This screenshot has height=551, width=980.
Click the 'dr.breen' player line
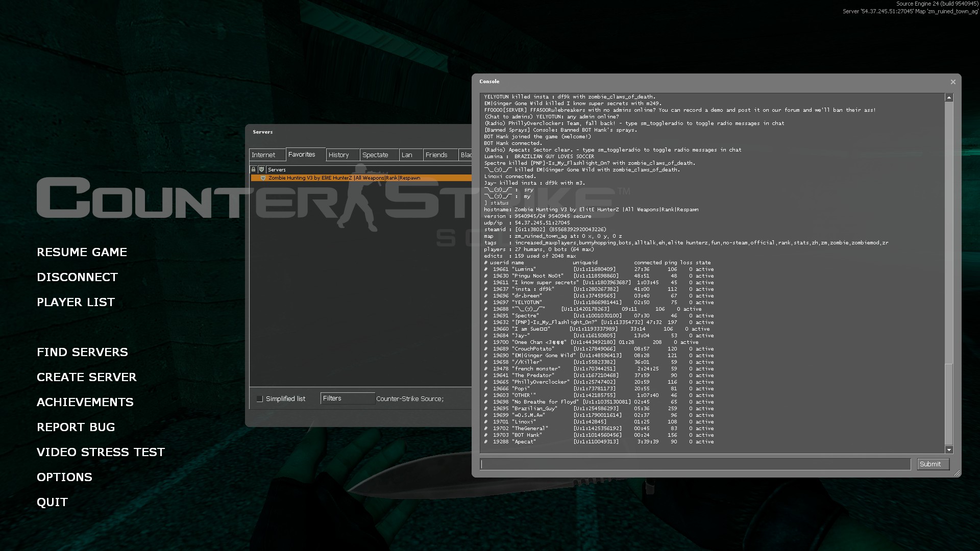[x=599, y=296]
